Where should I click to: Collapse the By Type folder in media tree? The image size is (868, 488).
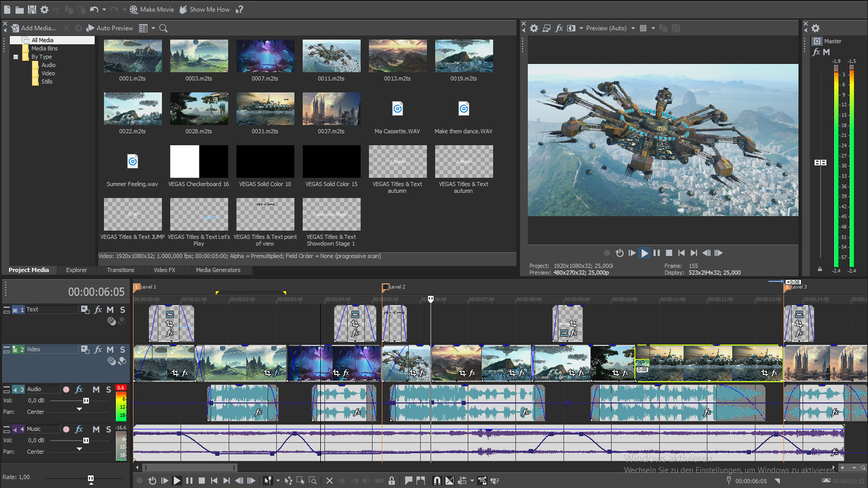[x=15, y=56]
